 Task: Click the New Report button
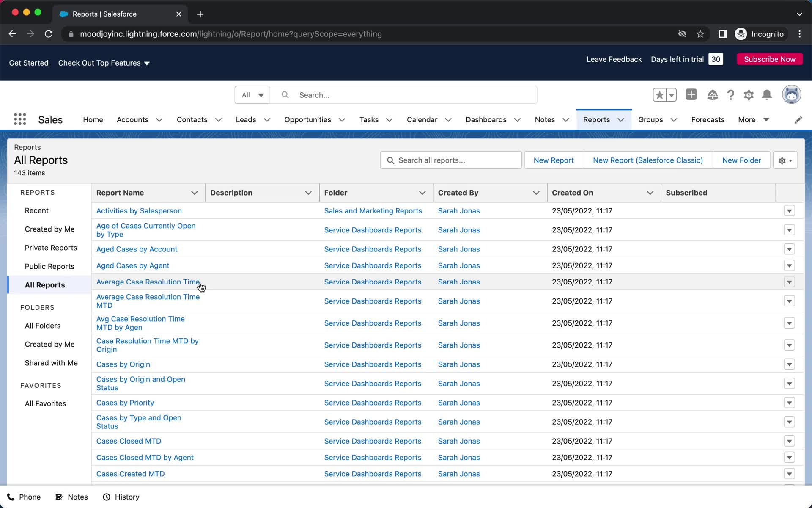pos(554,160)
